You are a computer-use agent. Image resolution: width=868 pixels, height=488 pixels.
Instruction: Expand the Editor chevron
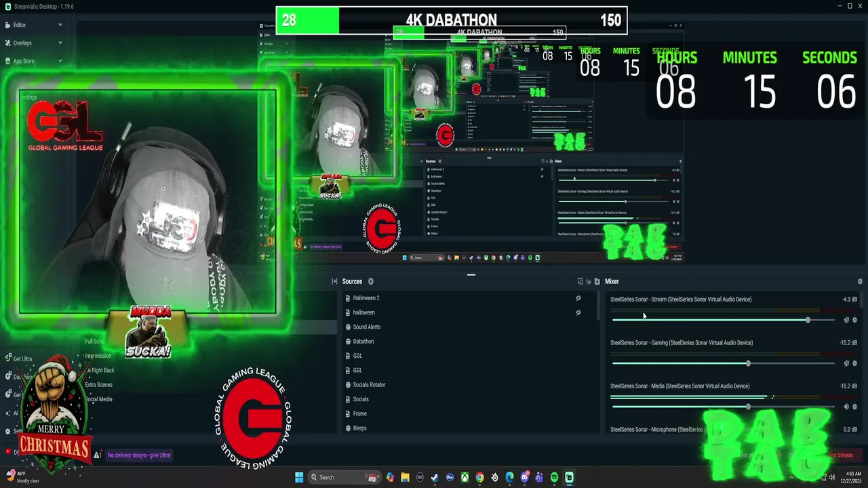(60, 25)
